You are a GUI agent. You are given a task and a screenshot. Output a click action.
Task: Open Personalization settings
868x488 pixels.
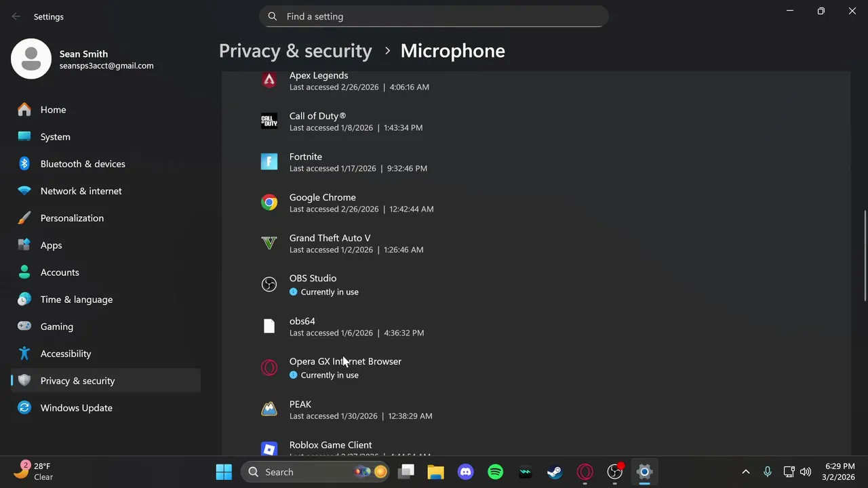click(106, 218)
